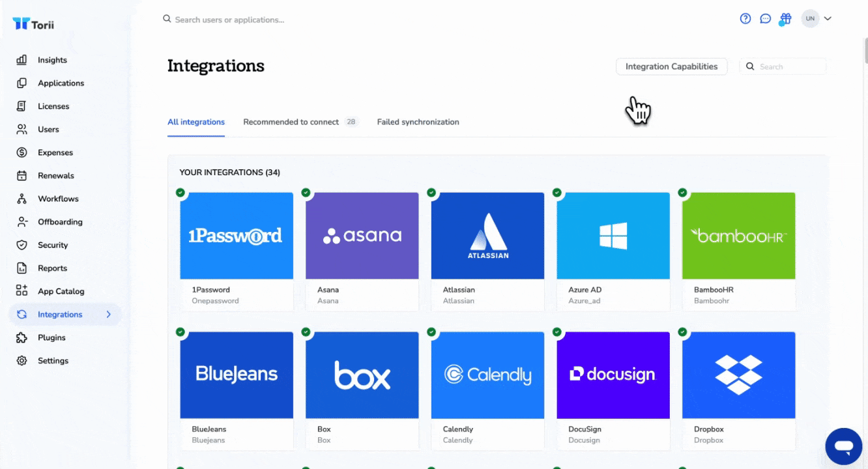
Task: Click the Integrations sync icon
Action: coord(22,314)
